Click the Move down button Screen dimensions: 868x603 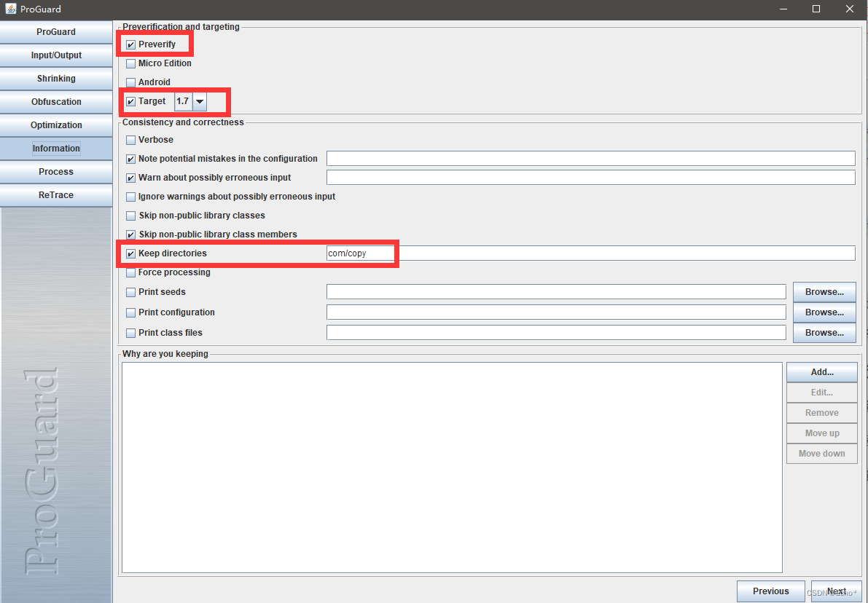[x=822, y=454]
